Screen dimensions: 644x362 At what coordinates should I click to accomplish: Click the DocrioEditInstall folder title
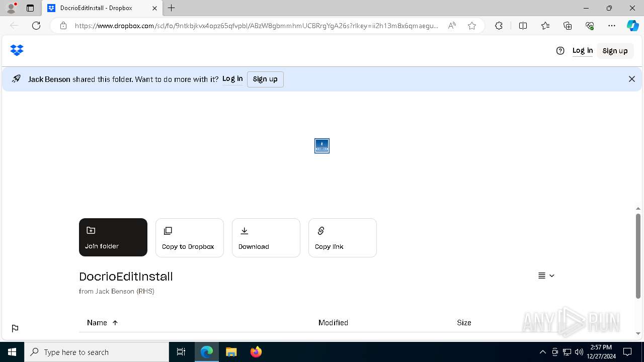coord(126,277)
